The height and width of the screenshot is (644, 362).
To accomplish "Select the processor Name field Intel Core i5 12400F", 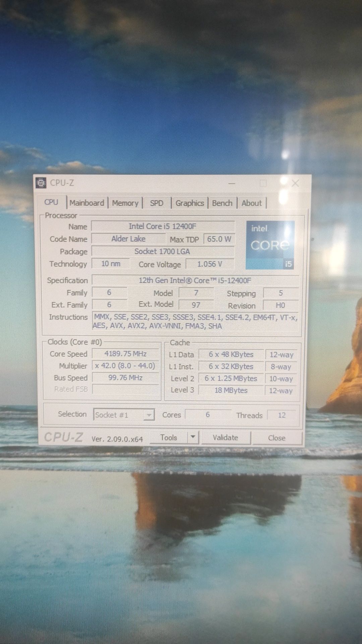I will (x=163, y=226).
